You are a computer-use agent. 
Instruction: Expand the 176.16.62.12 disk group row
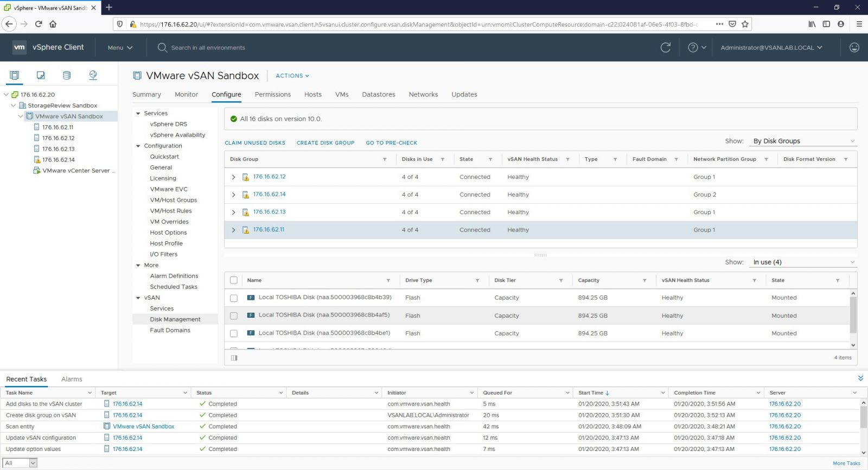coord(234,177)
